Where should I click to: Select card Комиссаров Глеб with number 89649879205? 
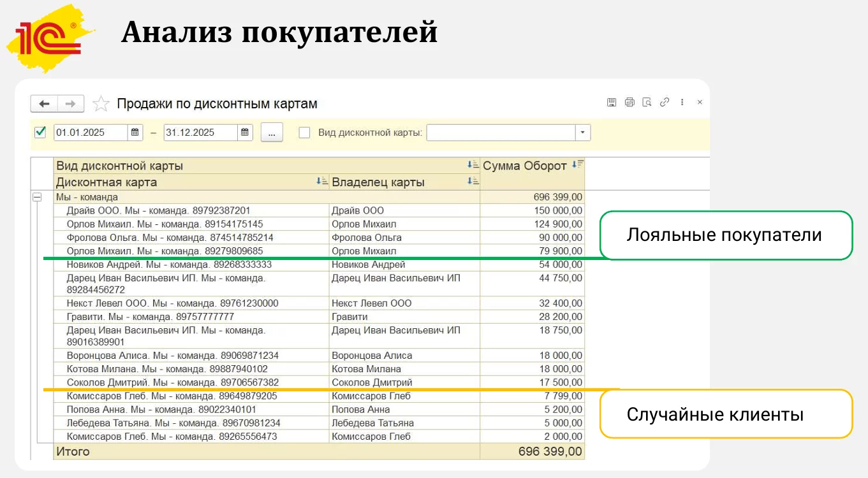[x=191, y=396]
